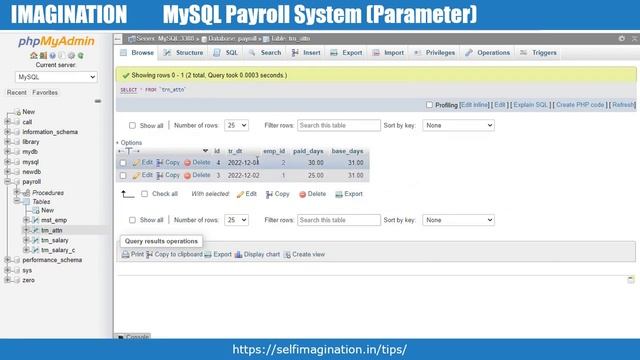Click the Favorites link in sidebar

click(45, 93)
